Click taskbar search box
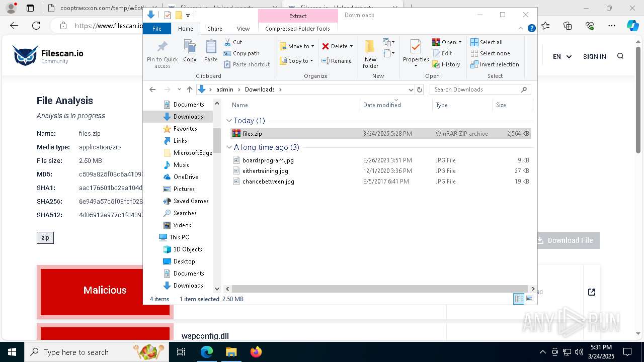 click(97, 352)
